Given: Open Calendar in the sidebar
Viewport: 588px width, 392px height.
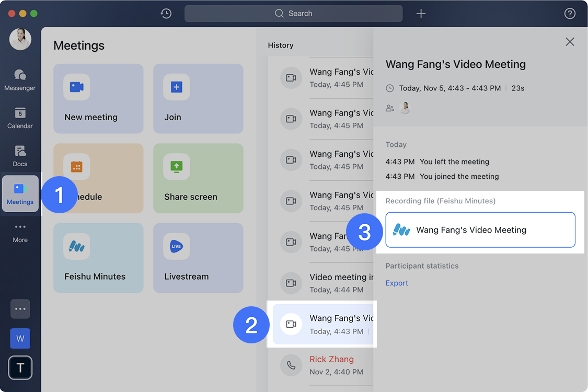Looking at the screenshot, I should pyautogui.click(x=20, y=118).
